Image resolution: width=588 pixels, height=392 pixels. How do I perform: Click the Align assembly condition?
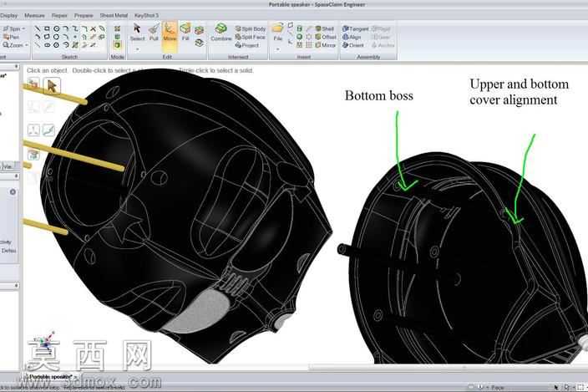pos(352,37)
